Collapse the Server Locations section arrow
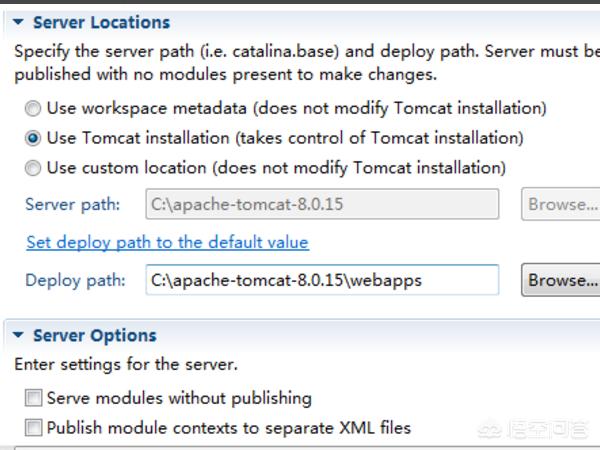The width and height of the screenshot is (600, 450). 18,22
